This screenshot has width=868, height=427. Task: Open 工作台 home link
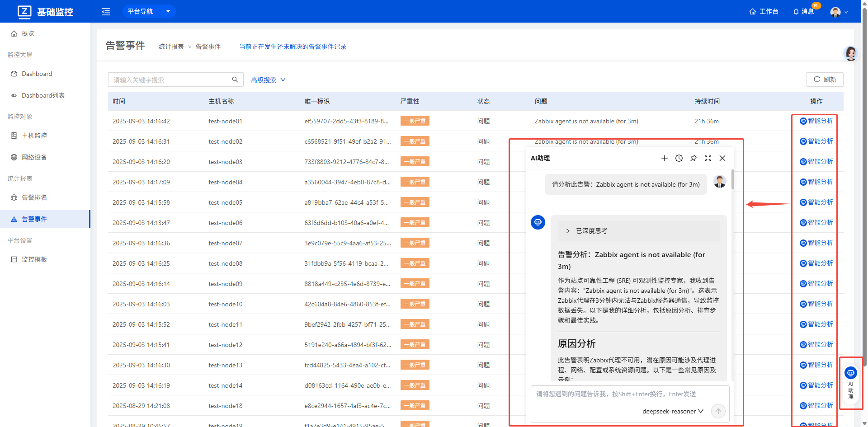[x=764, y=11]
